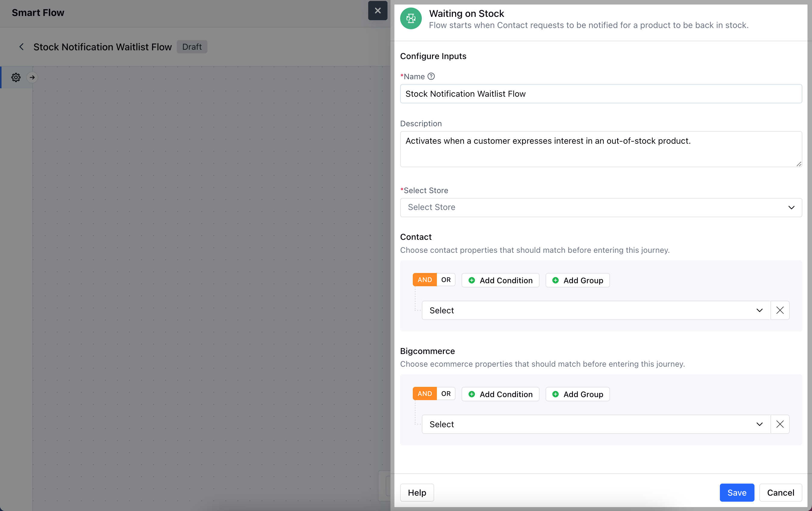
Task: Add Condition in the Contact section
Action: 500,281
